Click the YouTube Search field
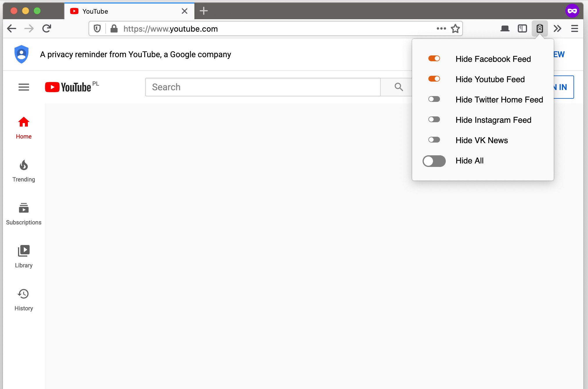 point(263,87)
